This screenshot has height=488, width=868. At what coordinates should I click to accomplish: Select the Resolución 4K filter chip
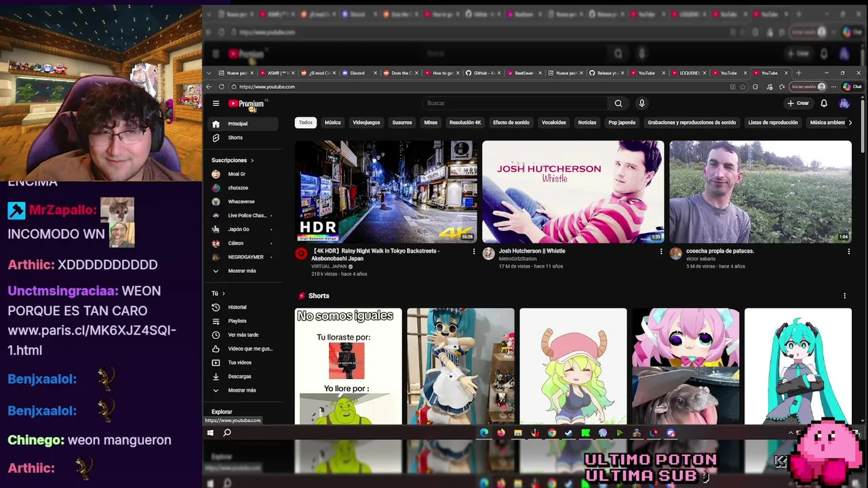coord(465,123)
